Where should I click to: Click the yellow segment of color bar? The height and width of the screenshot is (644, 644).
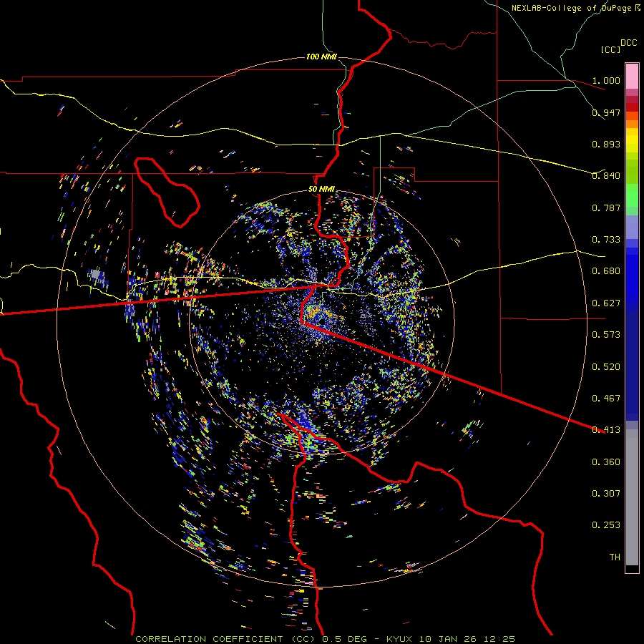tap(632, 140)
